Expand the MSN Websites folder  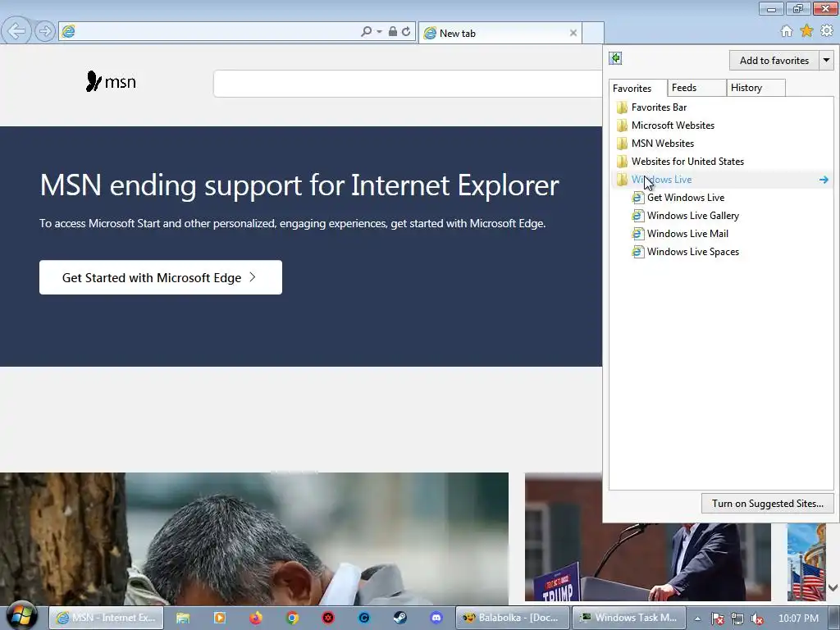[x=722, y=144]
